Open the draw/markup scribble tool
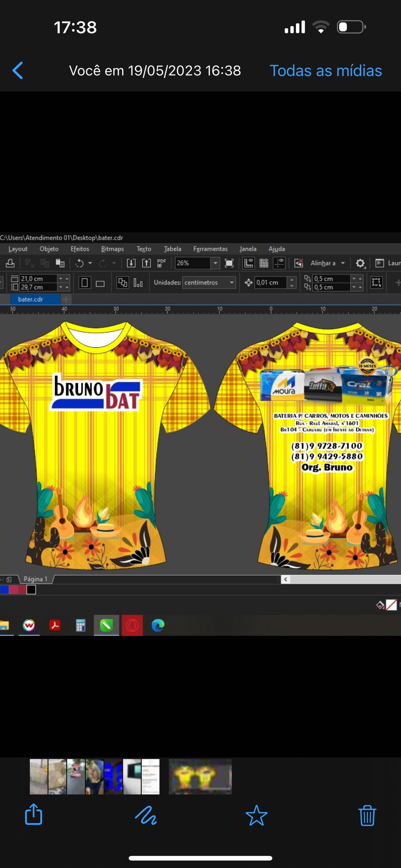401x868 pixels. coord(146,815)
